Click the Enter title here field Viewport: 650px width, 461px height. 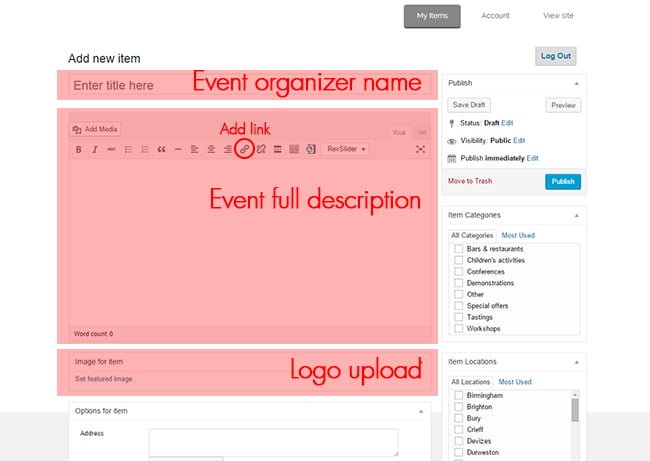(250, 85)
